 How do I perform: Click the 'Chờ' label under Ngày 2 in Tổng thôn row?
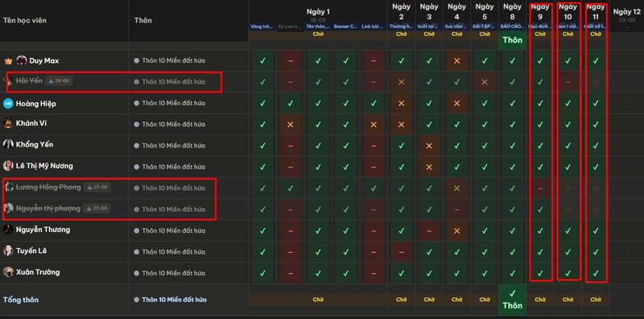[x=401, y=300]
